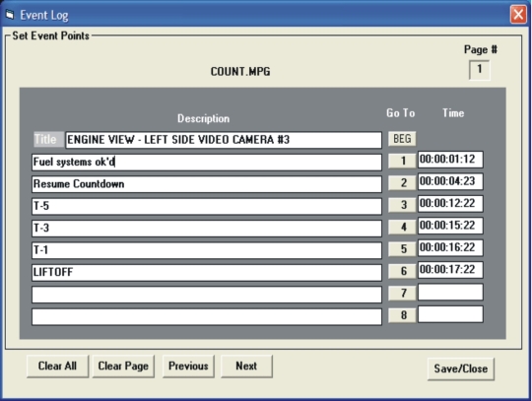Screen dimensions: 532x401
Task: Click the time field 00:00:16:22
Action: click(450, 247)
